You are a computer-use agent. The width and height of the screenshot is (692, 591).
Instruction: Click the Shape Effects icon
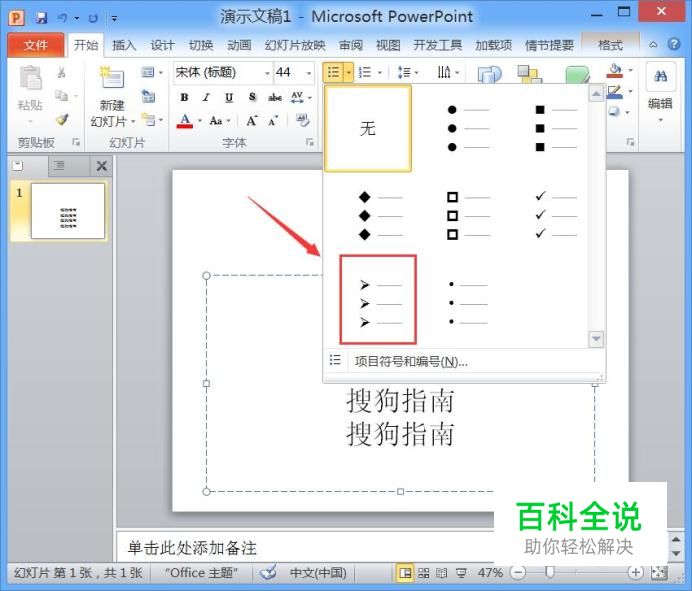pos(615,112)
